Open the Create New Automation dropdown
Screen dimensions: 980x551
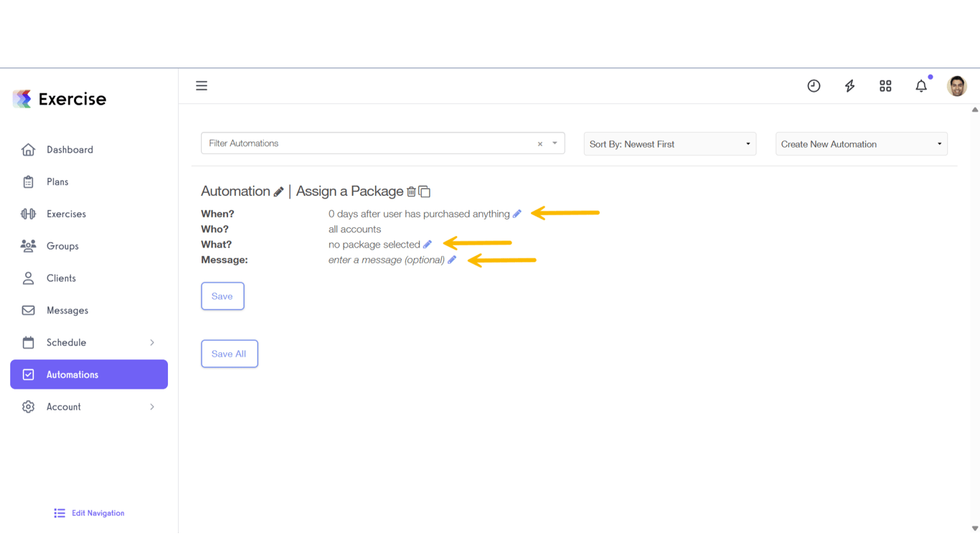coord(861,144)
